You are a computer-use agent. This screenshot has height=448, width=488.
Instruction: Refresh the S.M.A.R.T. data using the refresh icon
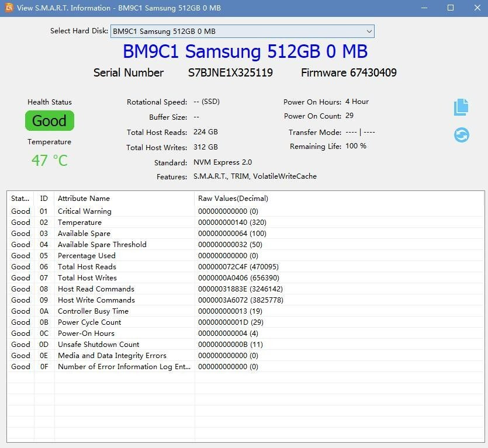click(461, 135)
